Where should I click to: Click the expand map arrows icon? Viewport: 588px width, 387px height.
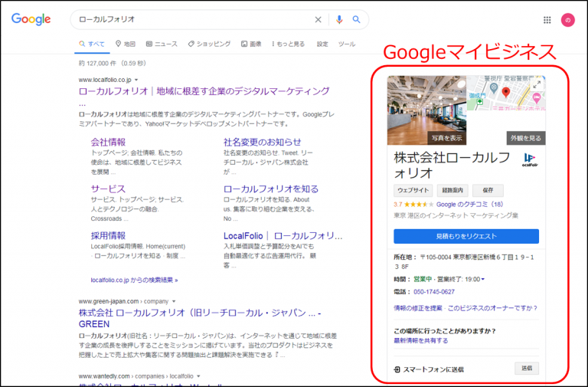click(x=537, y=84)
